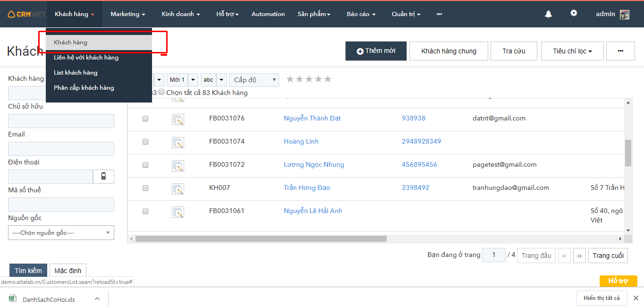Open the settings gear

[x=574, y=13]
